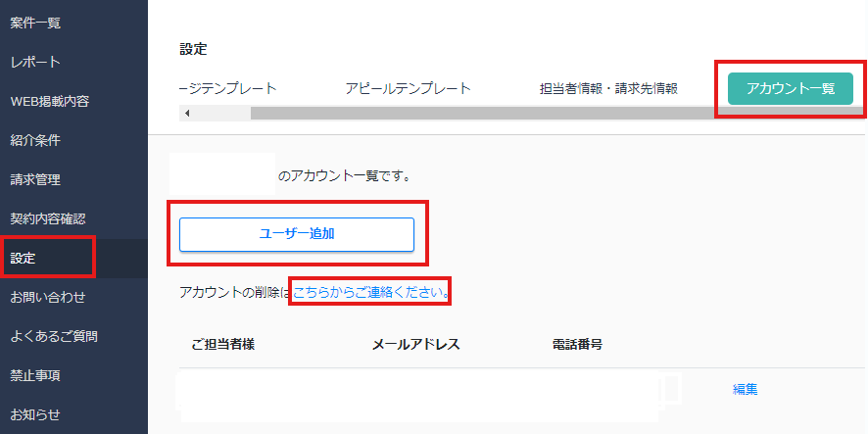Switch to アピールテンプレート tab

(x=408, y=88)
